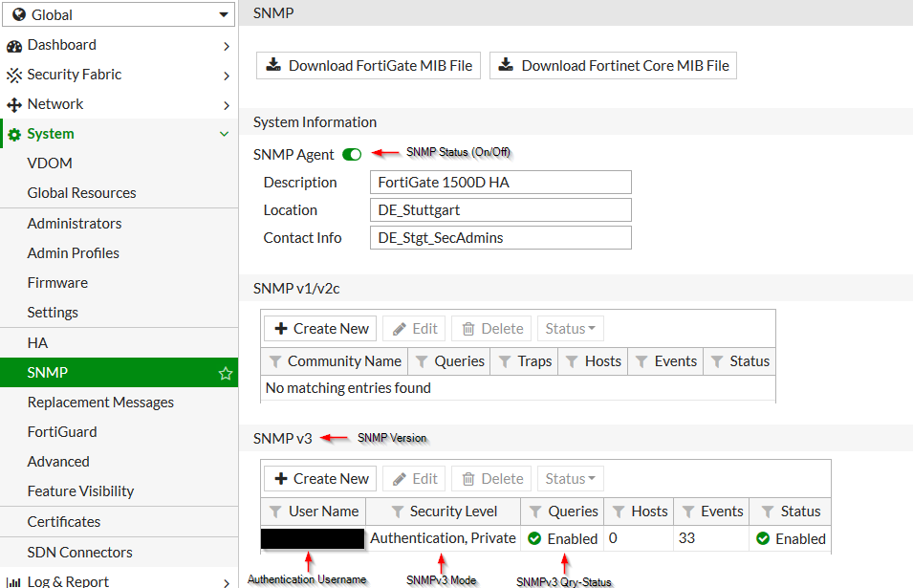
Task: Expand the Network menu chevron
Action: tap(227, 105)
